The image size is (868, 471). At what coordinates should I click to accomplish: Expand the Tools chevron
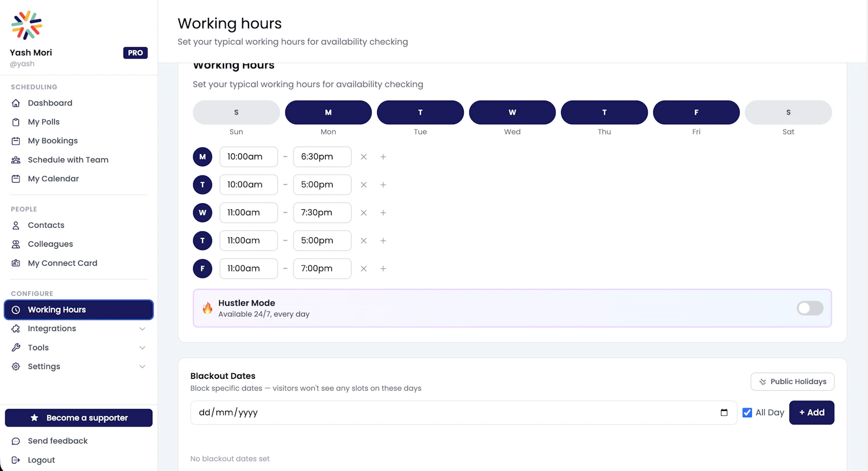142,348
